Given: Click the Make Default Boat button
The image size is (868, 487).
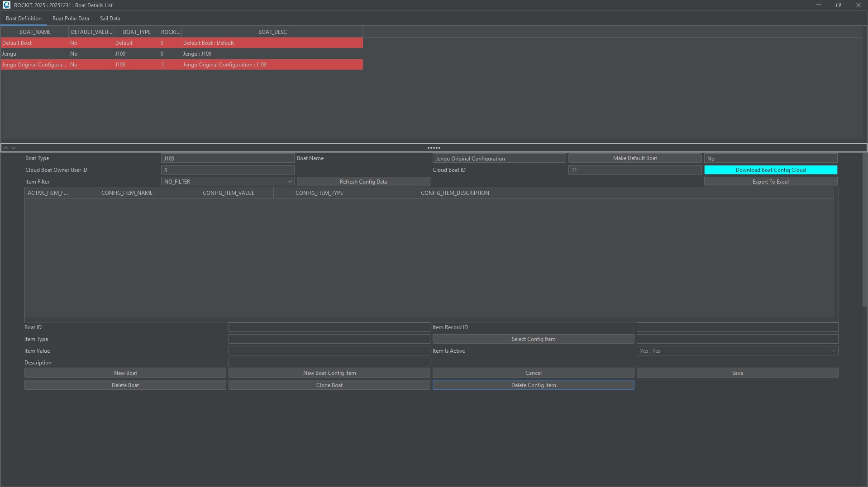Looking at the screenshot, I should click(x=634, y=158).
